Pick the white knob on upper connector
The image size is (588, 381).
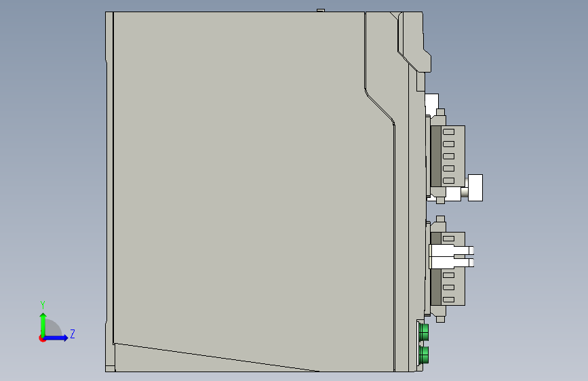(475, 188)
